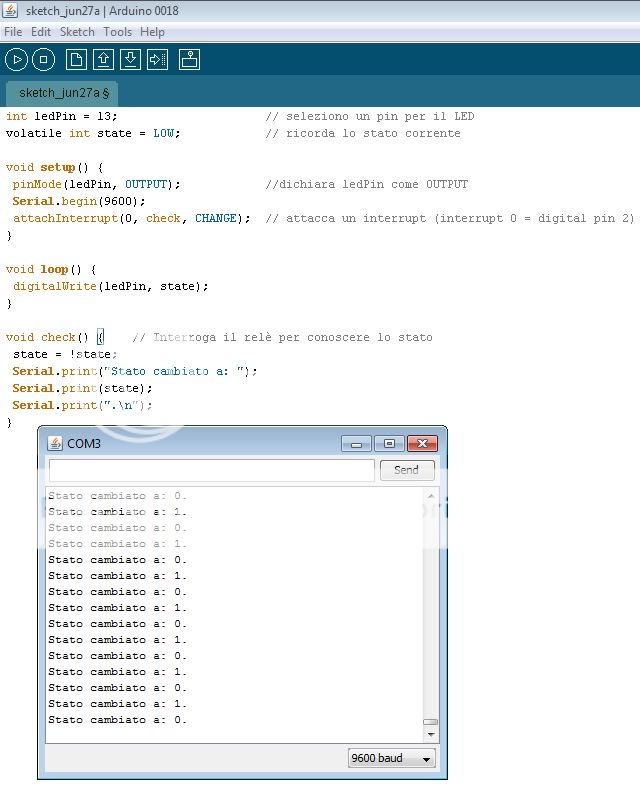The width and height of the screenshot is (640, 801).
Task: Open the Edit menu
Action: coord(41,32)
